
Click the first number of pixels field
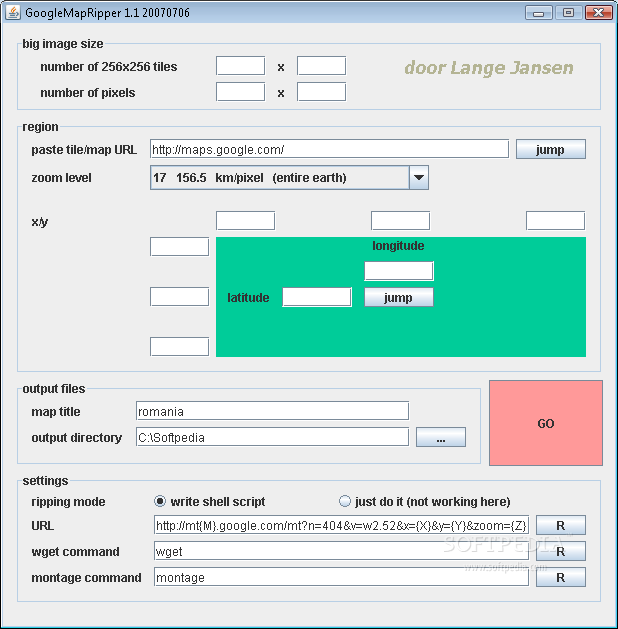241,92
